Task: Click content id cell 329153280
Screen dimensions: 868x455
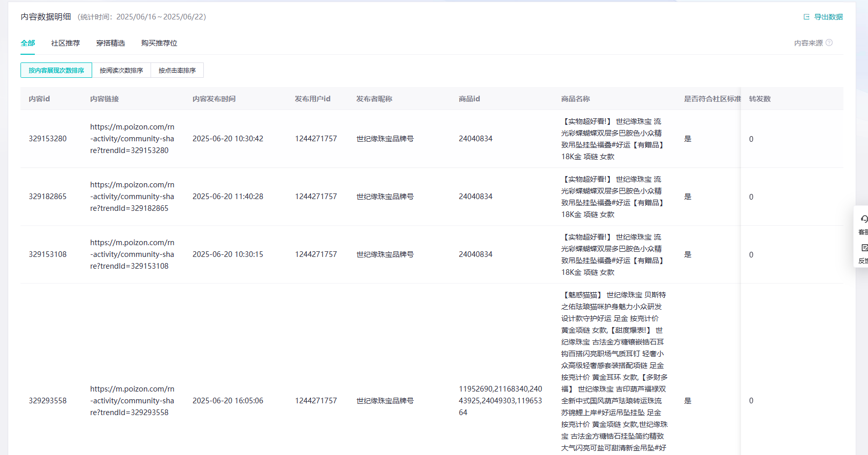Action: point(48,139)
